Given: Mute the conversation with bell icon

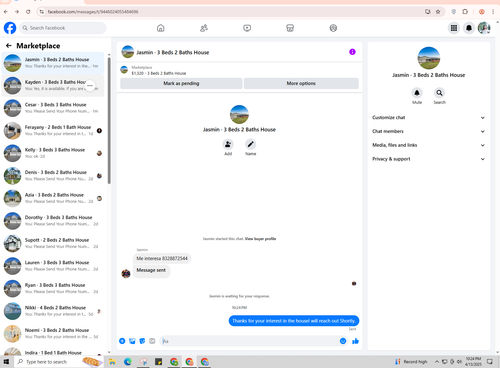Looking at the screenshot, I should (x=417, y=93).
